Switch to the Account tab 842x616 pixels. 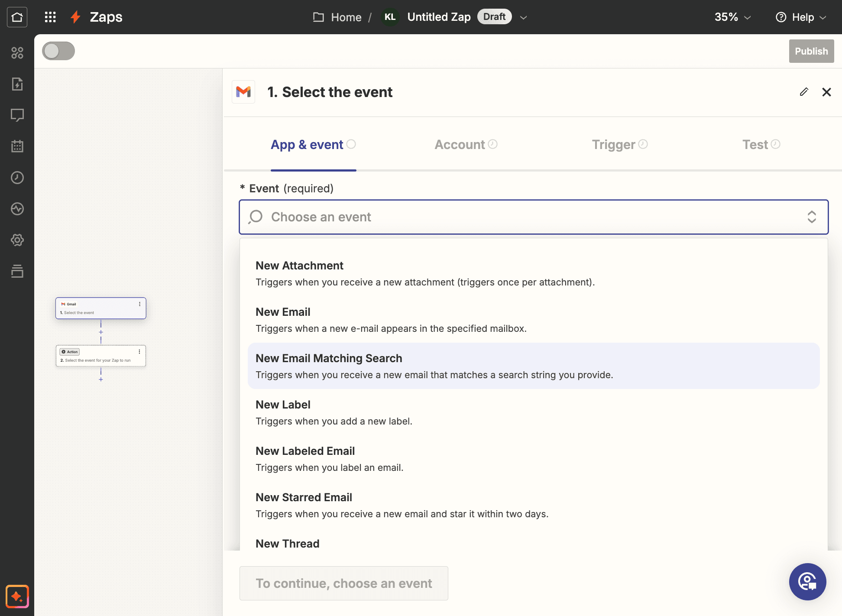click(x=466, y=145)
